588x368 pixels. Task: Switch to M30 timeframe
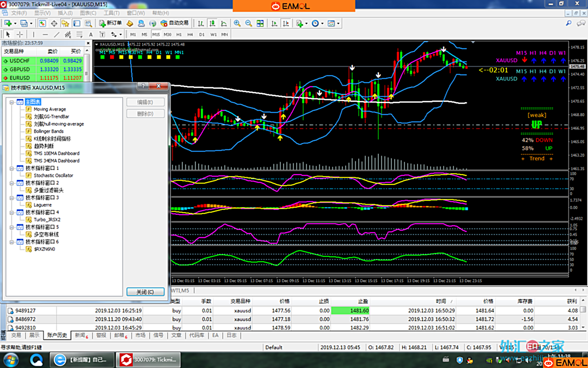[x=167, y=34]
